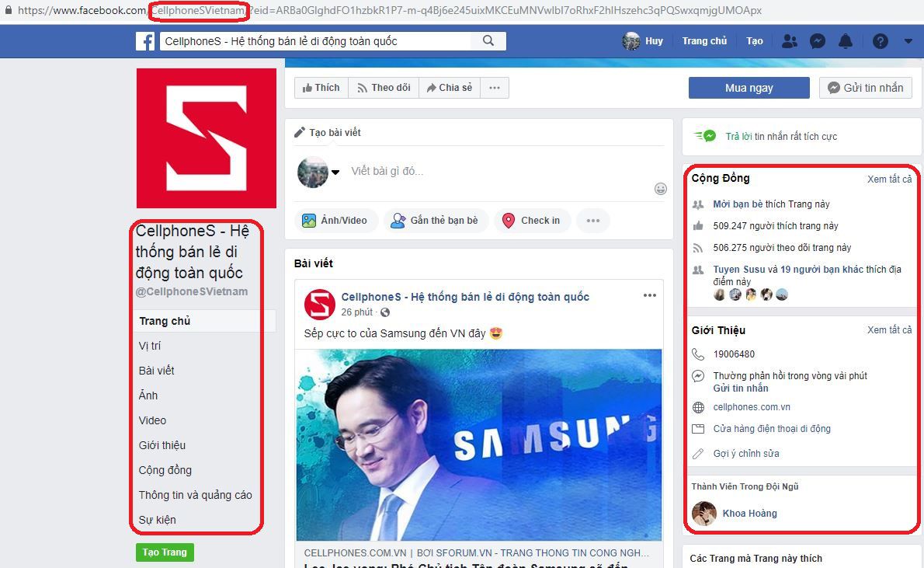Click the Thích page button
924x568 pixels.
click(x=321, y=88)
